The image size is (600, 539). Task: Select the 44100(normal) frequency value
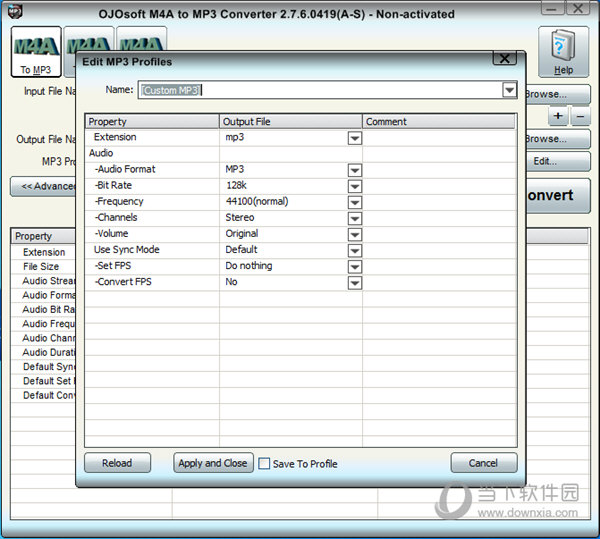(257, 202)
